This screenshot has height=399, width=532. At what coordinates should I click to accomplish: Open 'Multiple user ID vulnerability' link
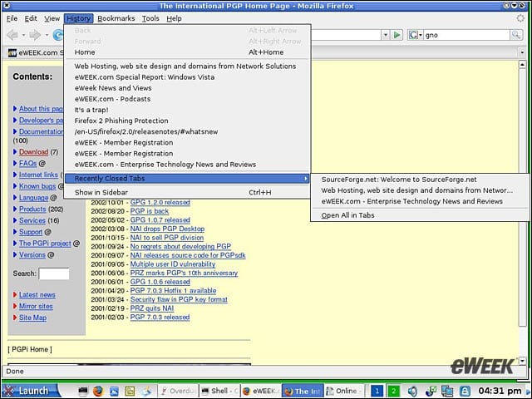tap(173, 264)
